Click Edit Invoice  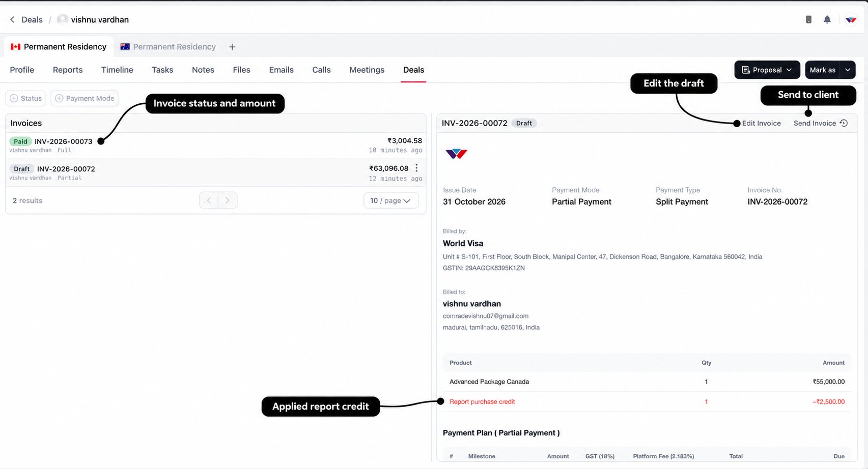coord(761,123)
